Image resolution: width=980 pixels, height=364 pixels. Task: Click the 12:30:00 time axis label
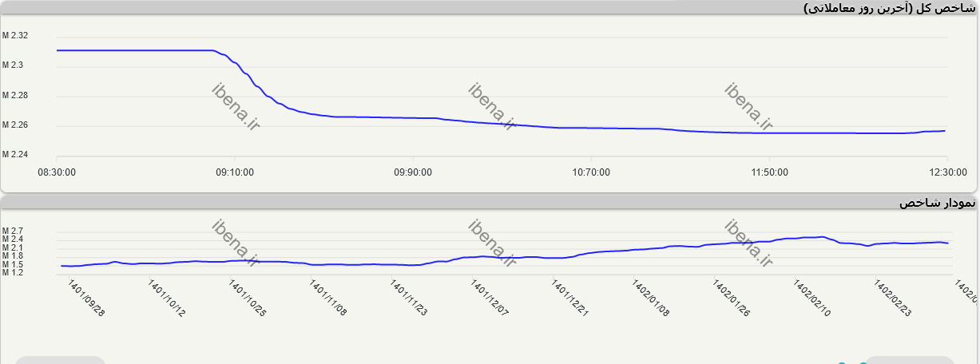[947, 172]
